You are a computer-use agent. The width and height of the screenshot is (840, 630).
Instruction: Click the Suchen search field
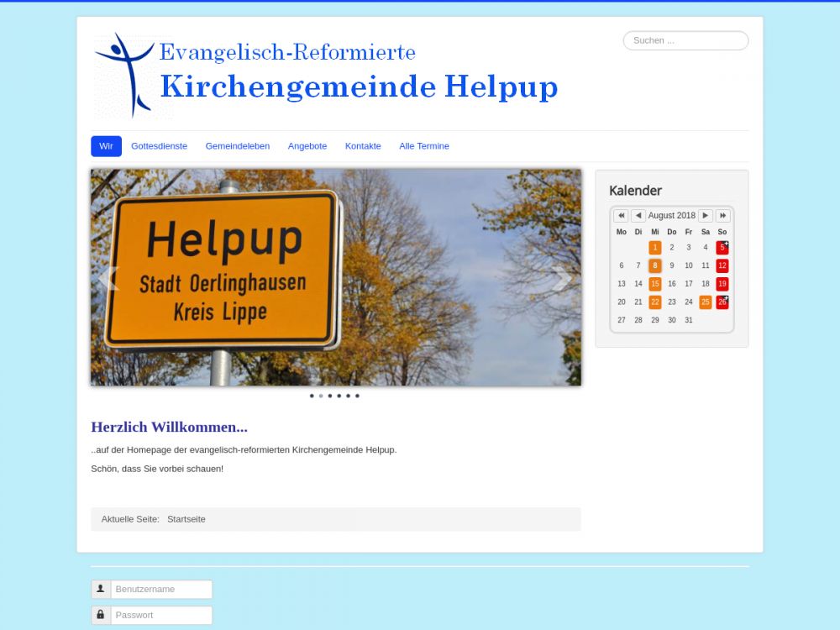pyautogui.click(x=685, y=40)
